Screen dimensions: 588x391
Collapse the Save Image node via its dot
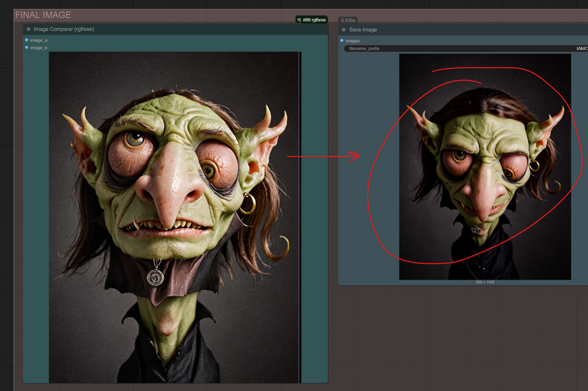344,29
